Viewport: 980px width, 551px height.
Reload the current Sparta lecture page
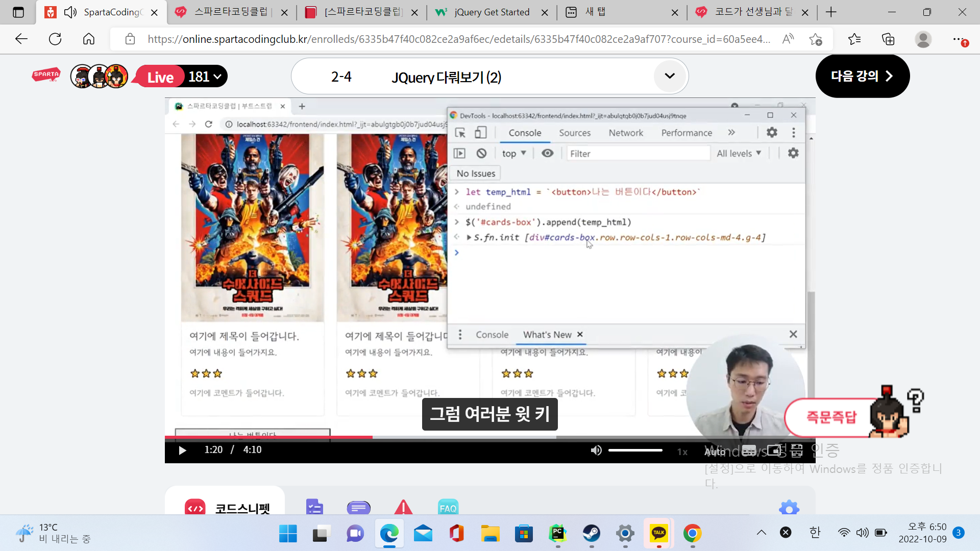pyautogui.click(x=55, y=39)
